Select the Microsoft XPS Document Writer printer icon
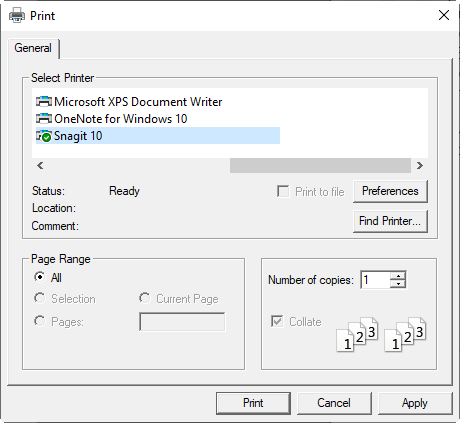Image resolution: width=460 pixels, height=423 pixels. pos(44,101)
